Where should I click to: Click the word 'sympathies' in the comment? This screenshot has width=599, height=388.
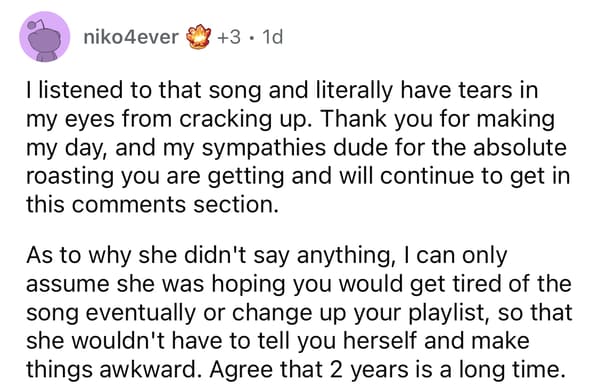264,149
